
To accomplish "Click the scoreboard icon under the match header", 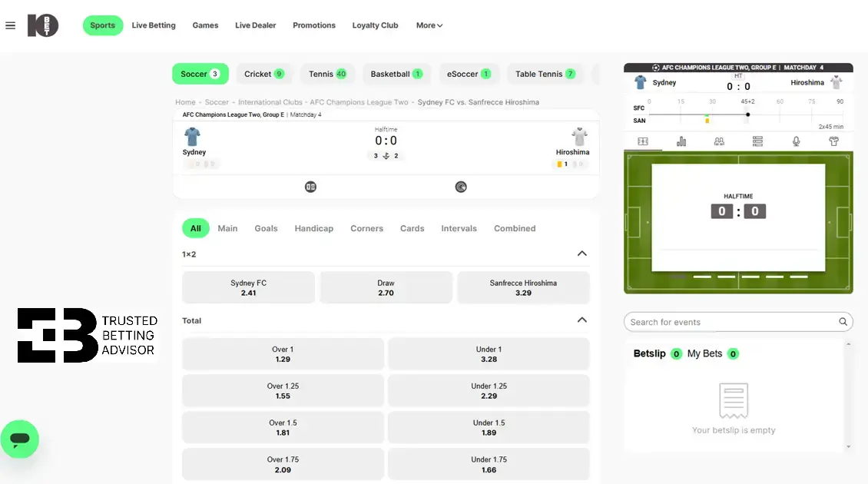I will [310, 187].
